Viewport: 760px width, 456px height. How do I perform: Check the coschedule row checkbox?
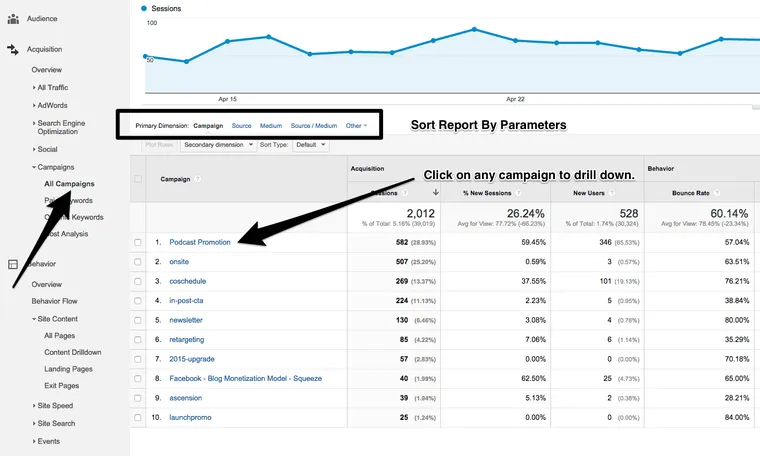point(138,281)
